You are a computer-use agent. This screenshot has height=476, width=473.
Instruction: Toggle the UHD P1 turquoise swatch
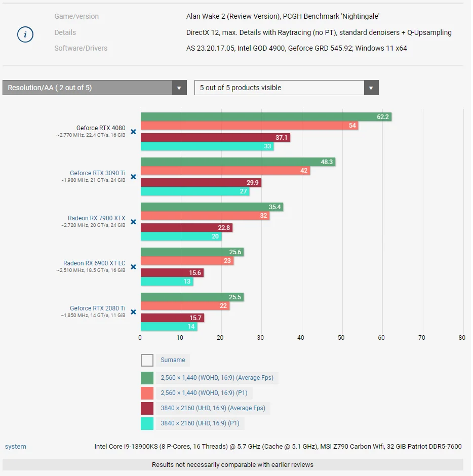pyautogui.click(x=147, y=423)
